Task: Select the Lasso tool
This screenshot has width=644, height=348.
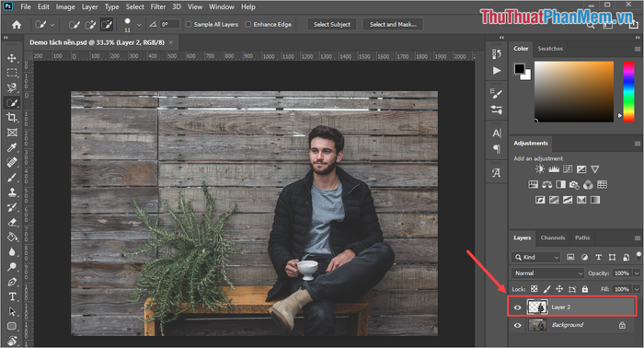Action: (x=12, y=87)
